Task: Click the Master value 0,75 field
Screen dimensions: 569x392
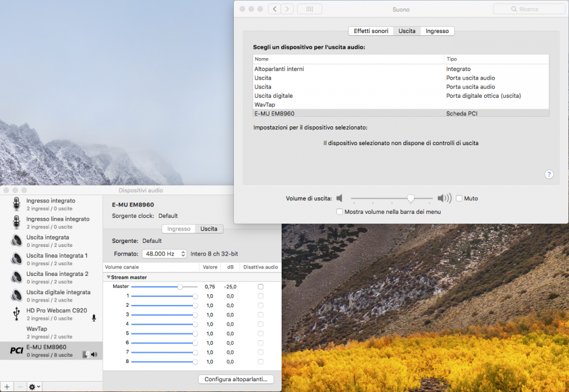Action: (210, 287)
